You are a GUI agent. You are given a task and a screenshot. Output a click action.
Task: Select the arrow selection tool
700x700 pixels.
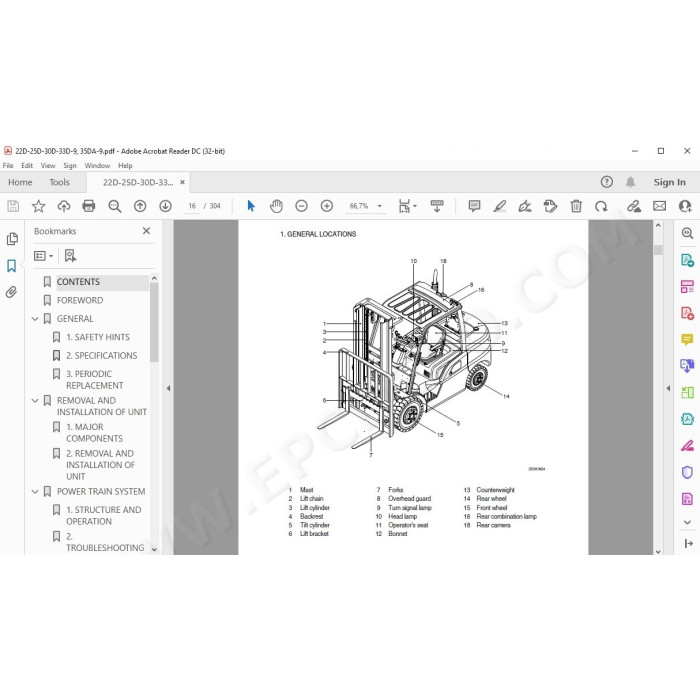(251, 206)
